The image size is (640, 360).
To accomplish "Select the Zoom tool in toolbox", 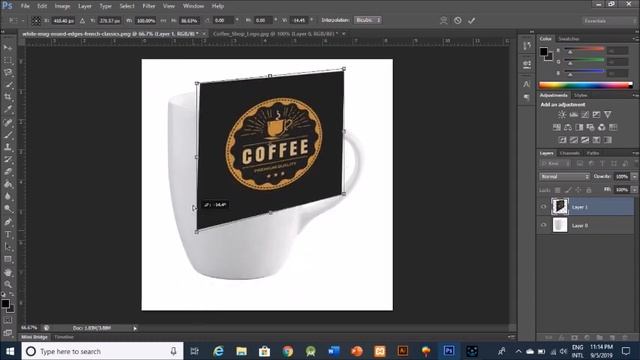I will tap(8, 284).
